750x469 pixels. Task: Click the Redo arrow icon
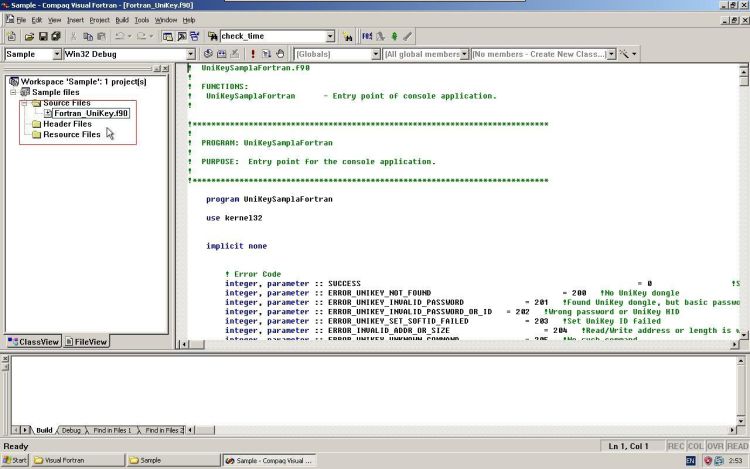[141, 36]
